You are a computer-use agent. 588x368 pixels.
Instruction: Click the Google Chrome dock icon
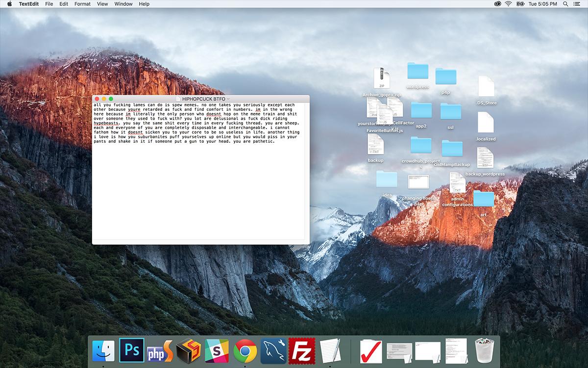245,350
